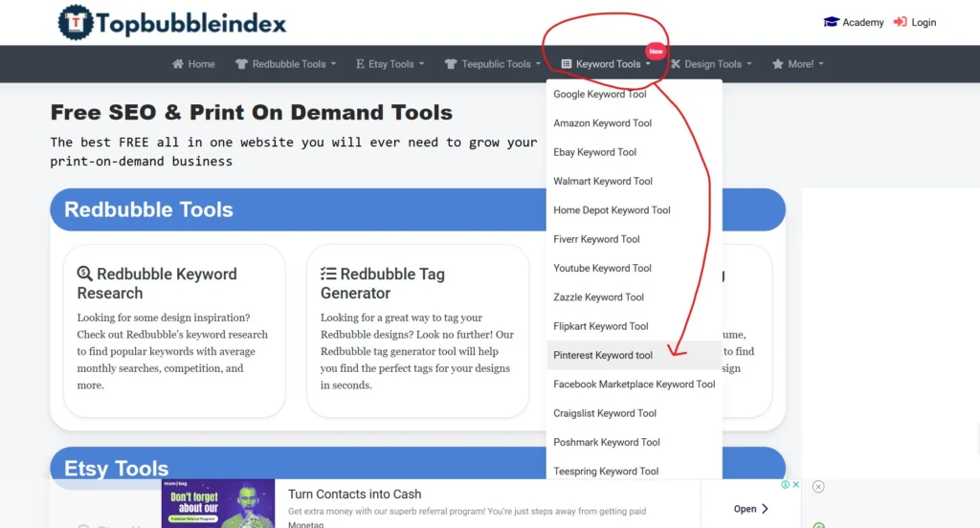980x528 pixels.
Task: Open Pinterest Keyword tool menu entry
Action: tap(634, 355)
